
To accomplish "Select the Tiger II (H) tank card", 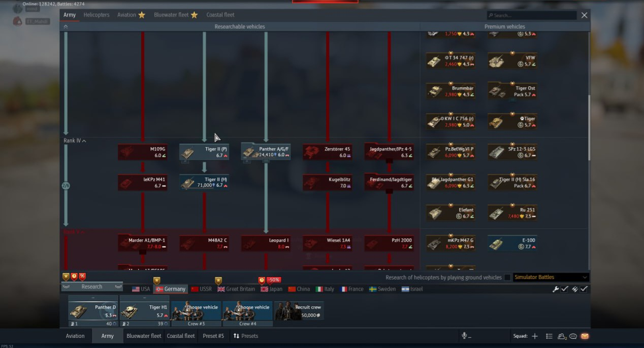I will click(x=204, y=182).
